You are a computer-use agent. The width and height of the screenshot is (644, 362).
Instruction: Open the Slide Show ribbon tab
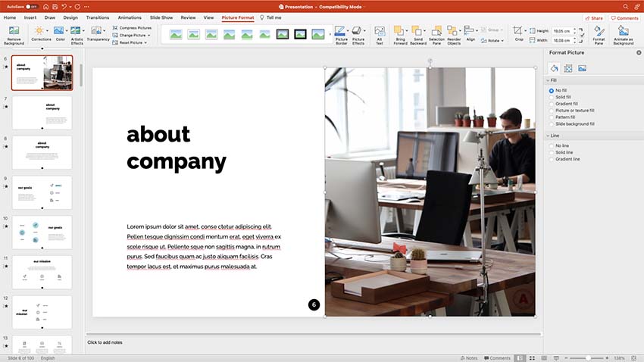pyautogui.click(x=160, y=17)
